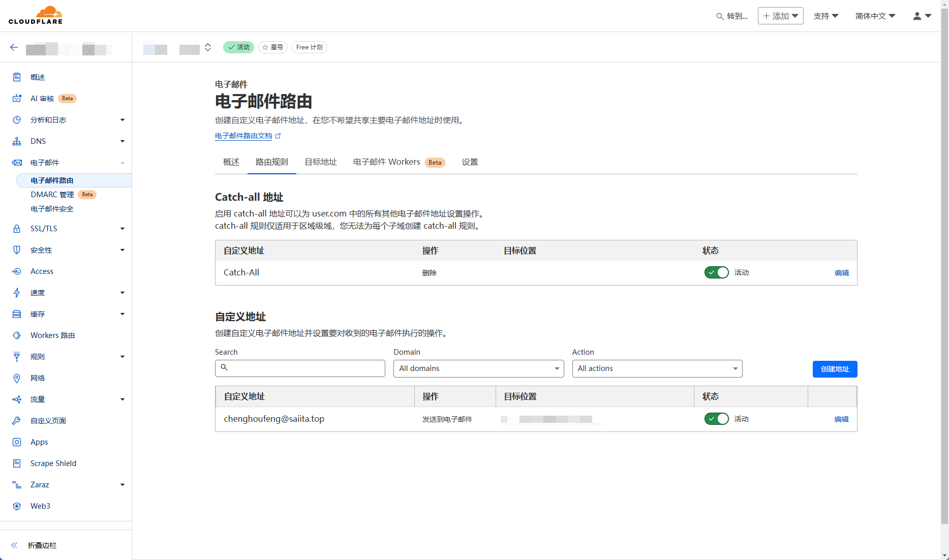Screen dimensions: 949x560
Task: Toggle the 星号 star badge
Action: click(273, 47)
